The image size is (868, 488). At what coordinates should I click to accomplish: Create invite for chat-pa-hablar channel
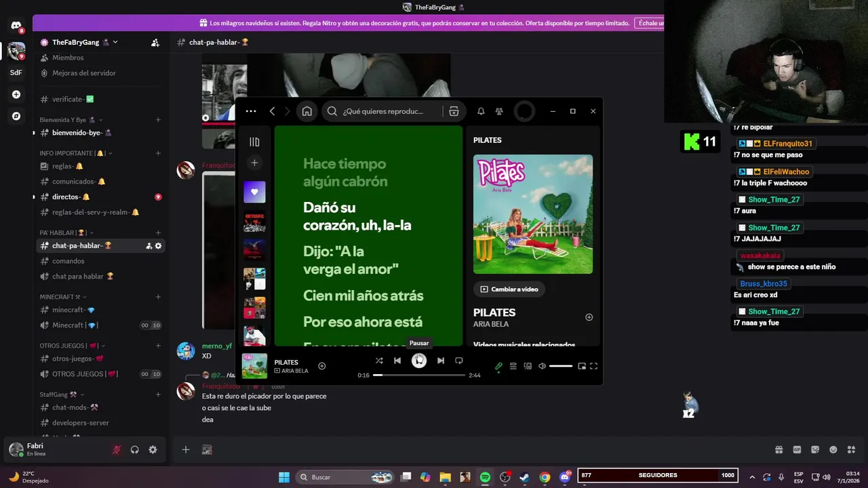point(149,246)
